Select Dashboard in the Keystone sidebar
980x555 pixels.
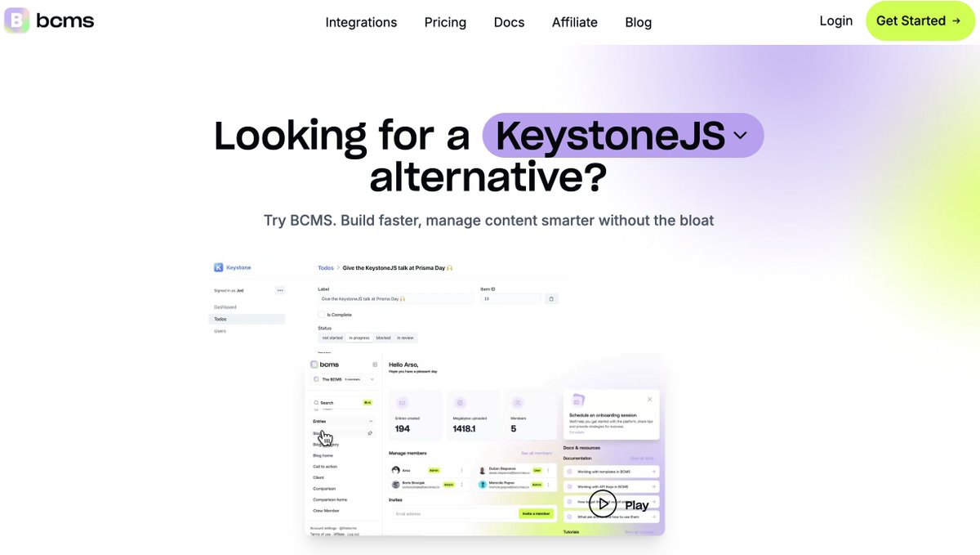tap(225, 307)
